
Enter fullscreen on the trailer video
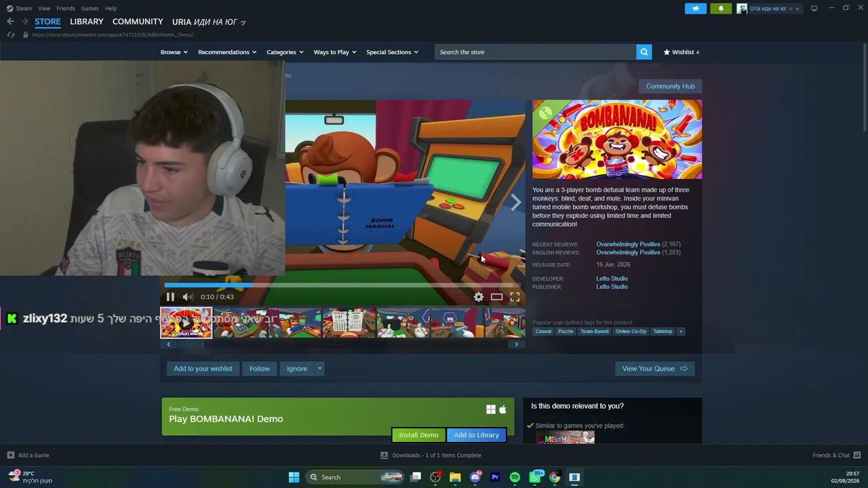pyautogui.click(x=515, y=297)
